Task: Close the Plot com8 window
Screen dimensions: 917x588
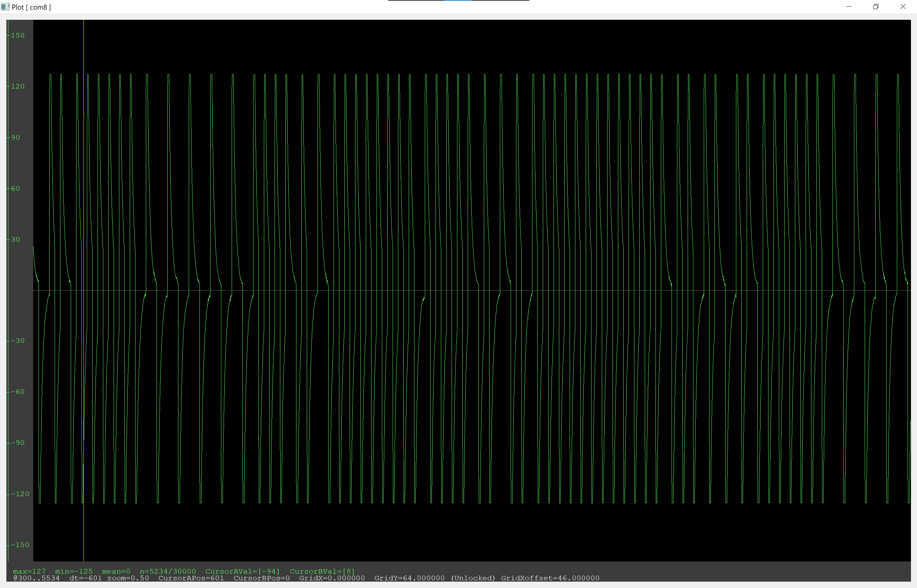Action: [903, 6]
